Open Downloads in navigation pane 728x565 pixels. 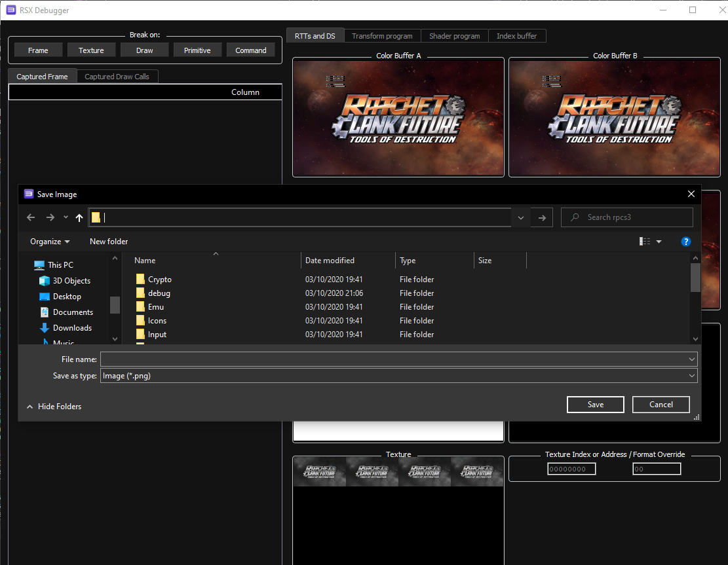[66, 328]
